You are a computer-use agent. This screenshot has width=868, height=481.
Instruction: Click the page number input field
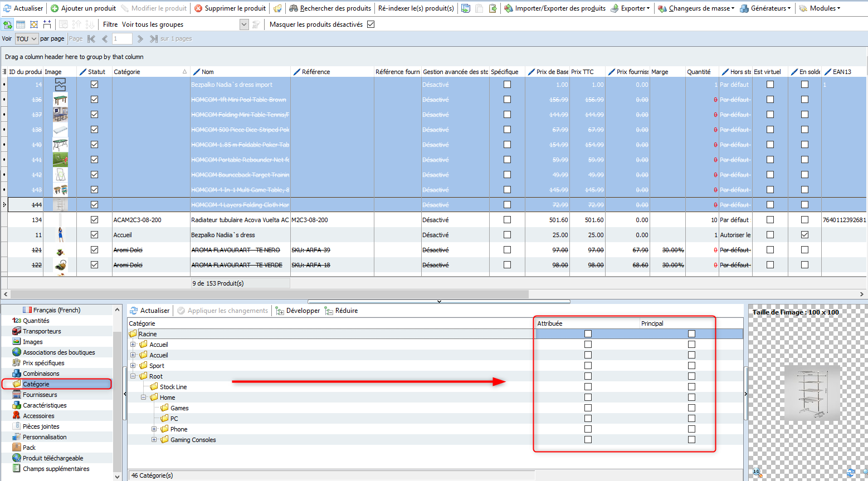tap(122, 38)
